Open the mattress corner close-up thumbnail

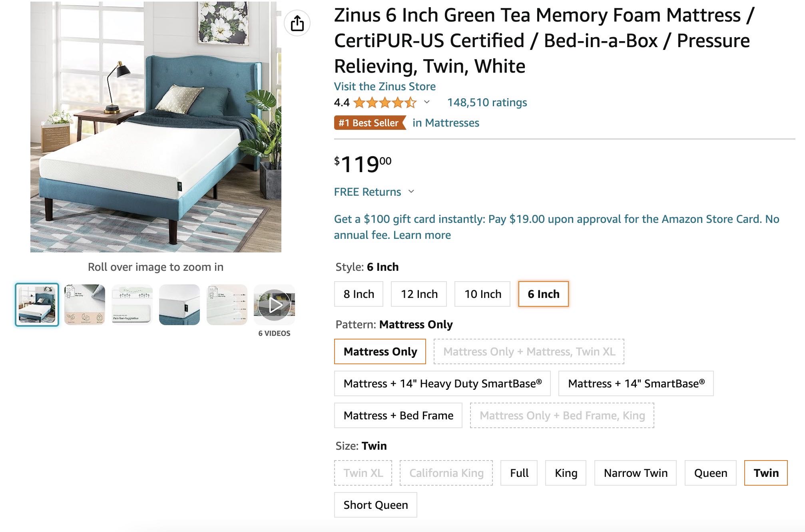coord(179,305)
